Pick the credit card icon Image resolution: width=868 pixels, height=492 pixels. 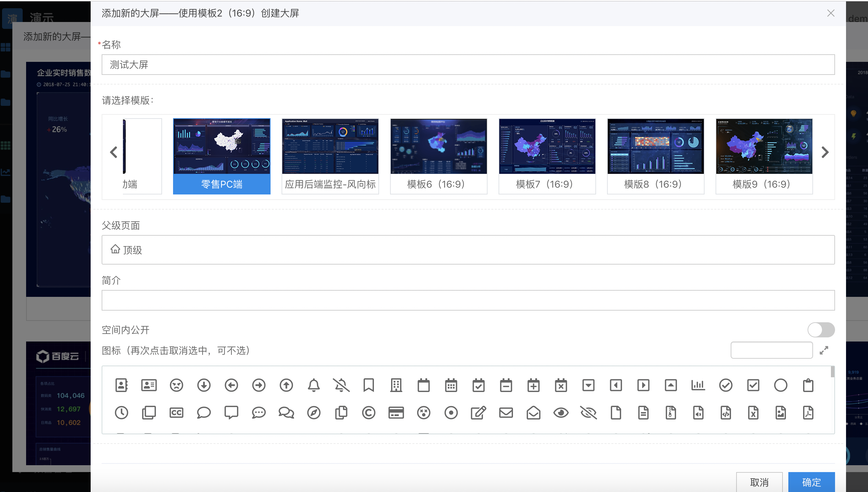tap(396, 413)
